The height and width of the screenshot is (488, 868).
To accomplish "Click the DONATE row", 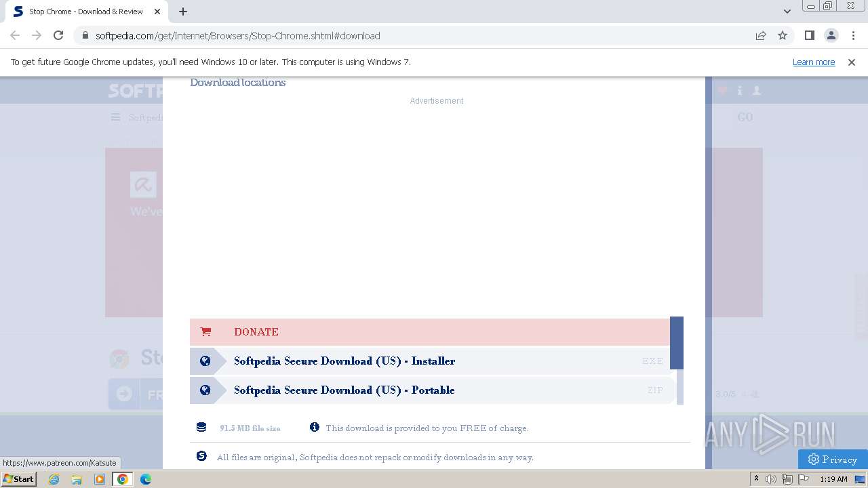I will (430, 331).
